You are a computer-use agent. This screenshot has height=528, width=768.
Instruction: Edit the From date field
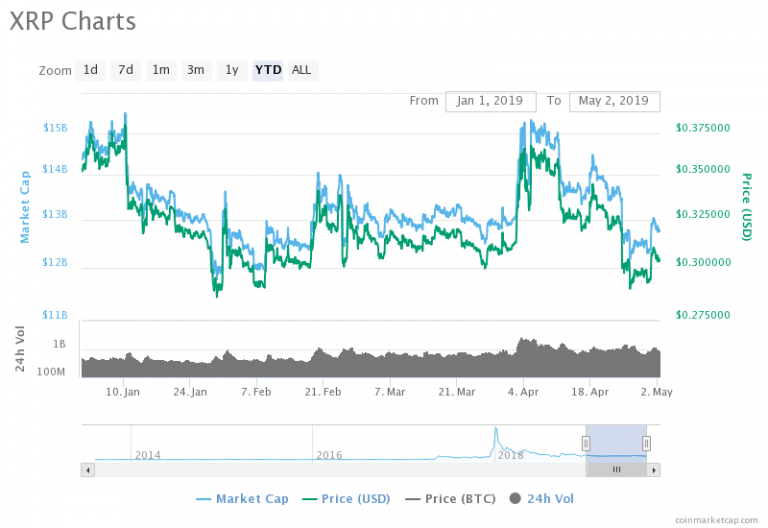click(x=491, y=101)
